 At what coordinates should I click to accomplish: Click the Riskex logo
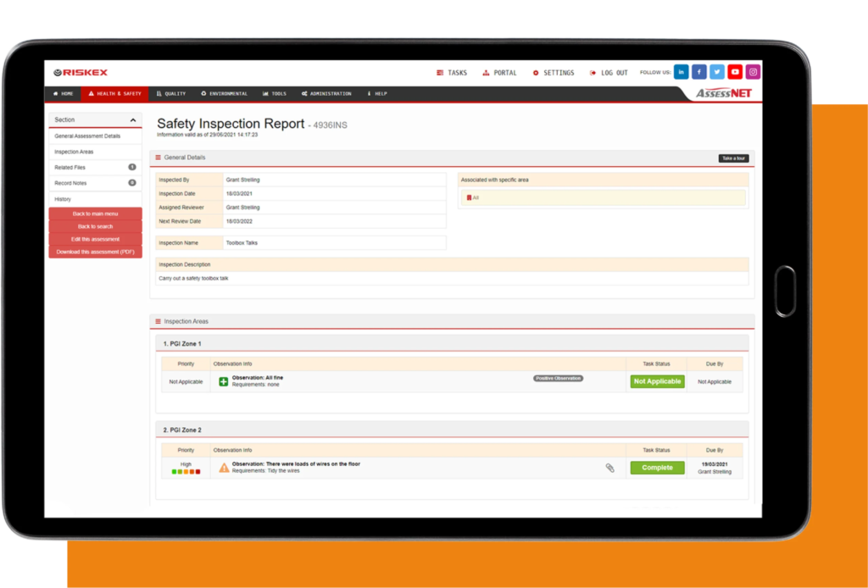pyautogui.click(x=81, y=73)
